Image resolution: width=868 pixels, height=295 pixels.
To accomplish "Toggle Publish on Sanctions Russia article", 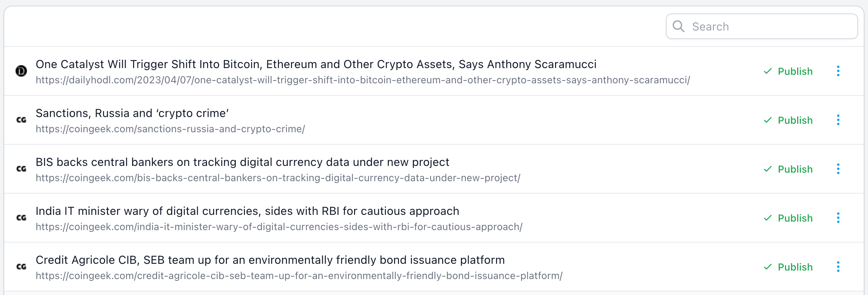I will 788,120.
